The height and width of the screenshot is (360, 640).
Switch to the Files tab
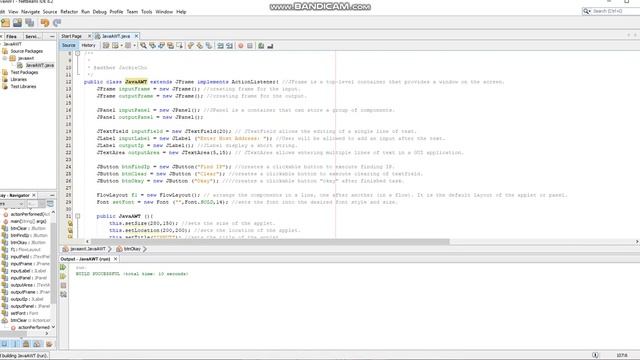point(11,36)
